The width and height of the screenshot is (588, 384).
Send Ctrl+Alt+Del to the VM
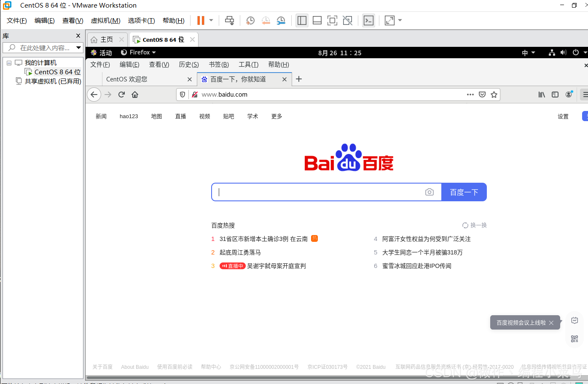(229, 20)
